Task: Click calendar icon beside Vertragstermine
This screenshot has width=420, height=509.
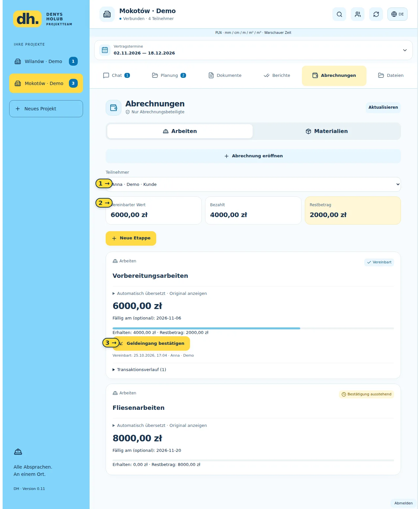Action: tap(105, 50)
